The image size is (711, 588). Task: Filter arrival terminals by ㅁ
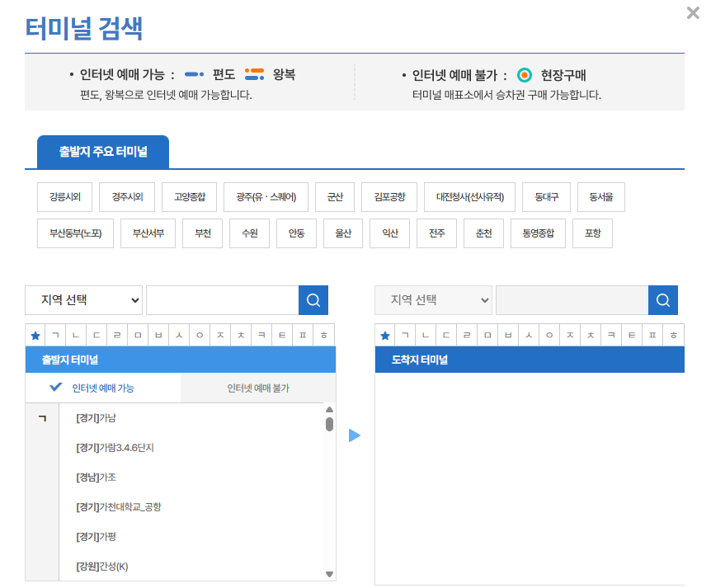click(487, 336)
